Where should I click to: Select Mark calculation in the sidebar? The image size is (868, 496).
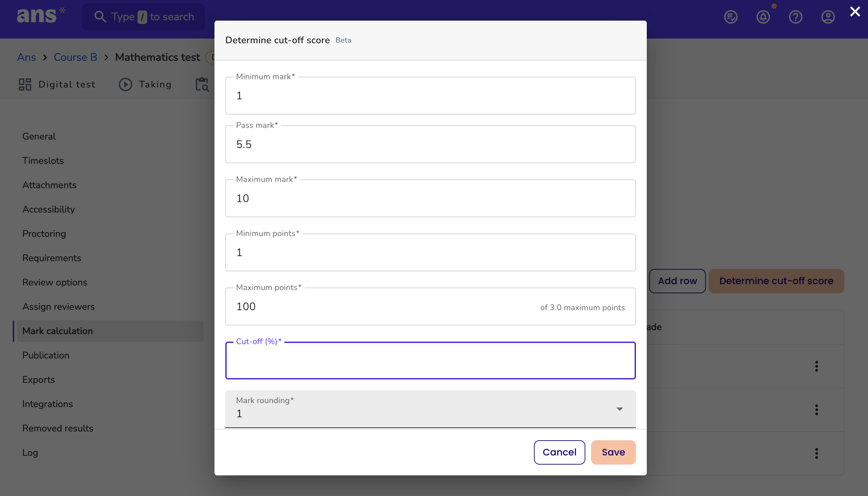57,331
